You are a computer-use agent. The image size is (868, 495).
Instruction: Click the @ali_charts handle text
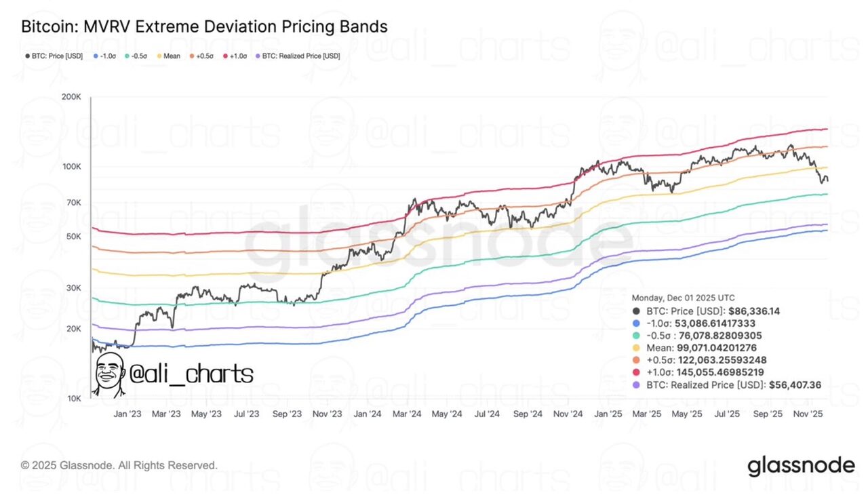(191, 374)
